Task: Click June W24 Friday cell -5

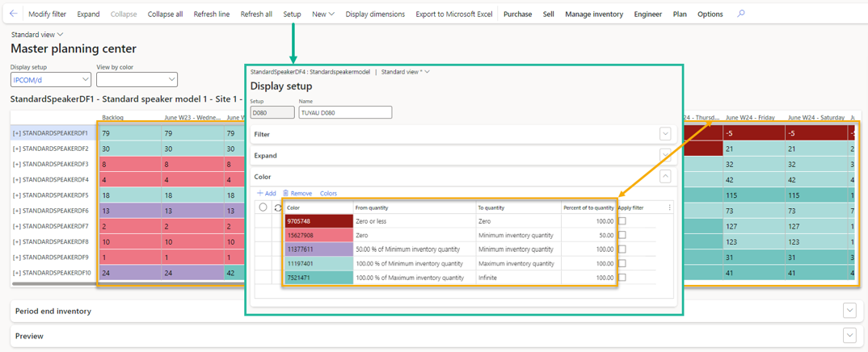Action: (x=753, y=133)
